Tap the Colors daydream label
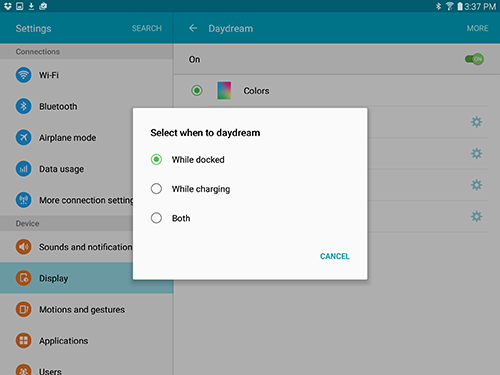The width and height of the screenshot is (500, 375). pos(256,91)
